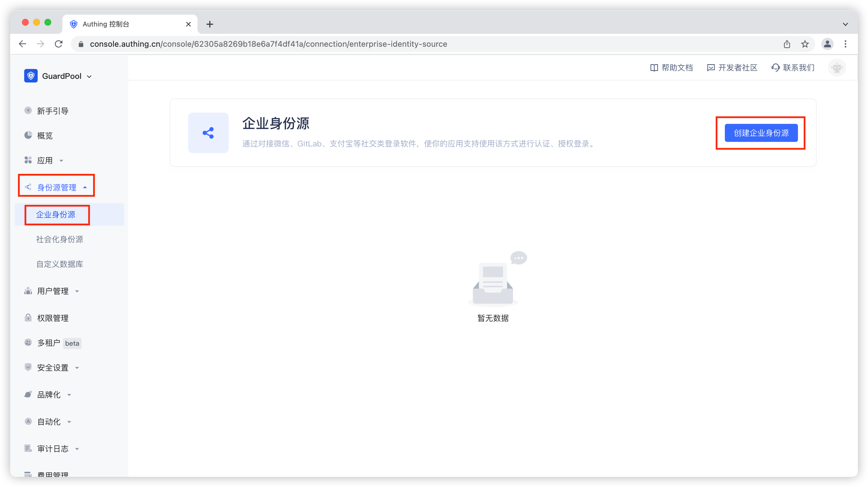Click the robot avatar icon at top right
The width and height of the screenshot is (868, 487).
point(837,68)
